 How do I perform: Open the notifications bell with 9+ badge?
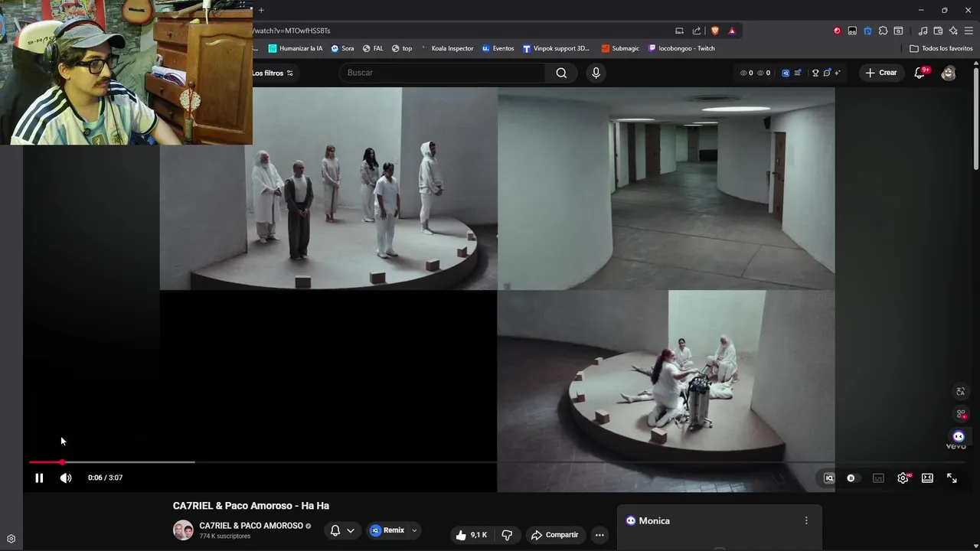tap(920, 73)
